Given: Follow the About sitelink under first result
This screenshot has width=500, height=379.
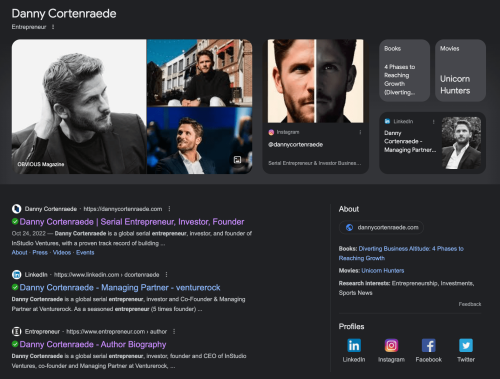Looking at the screenshot, I should pyautogui.click(x=19, y=253).
